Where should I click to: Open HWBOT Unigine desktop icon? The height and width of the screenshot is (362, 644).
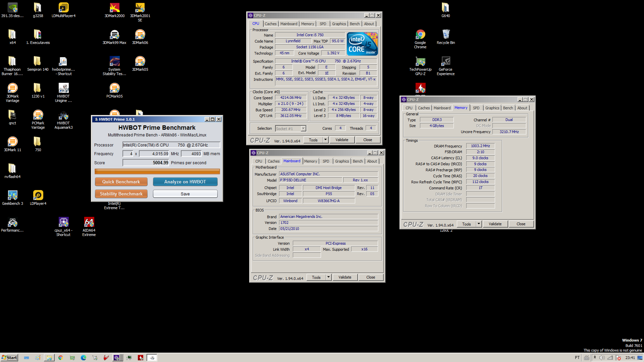(63, 93)
